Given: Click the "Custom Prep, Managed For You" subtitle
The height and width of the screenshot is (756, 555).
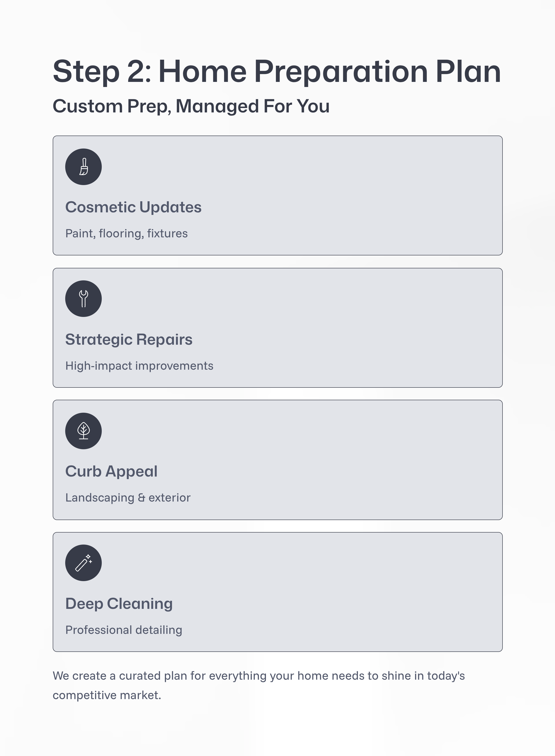Looking at the screenshot, I should point(191,106).
